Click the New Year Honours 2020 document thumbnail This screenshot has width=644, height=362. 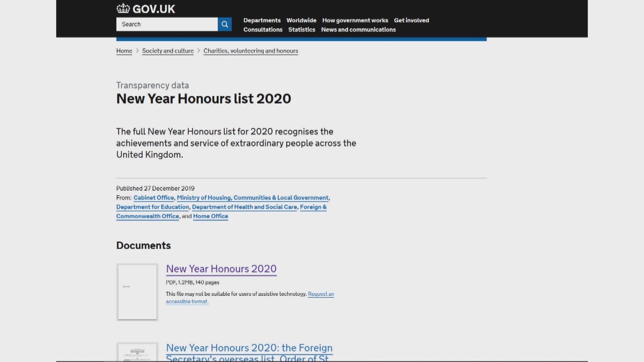click(x=137, y=292)
